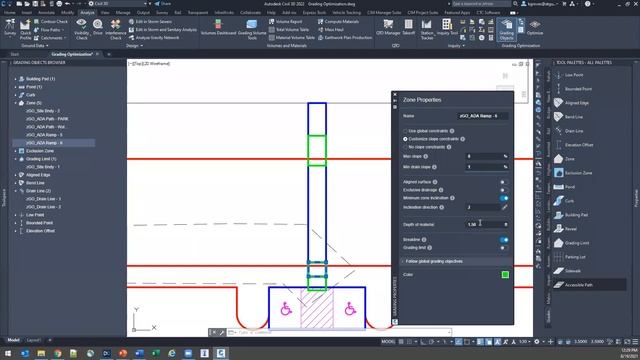Select the Parking Lot palette tool
This screenshot has height=360, width=640.
point(570,257)
